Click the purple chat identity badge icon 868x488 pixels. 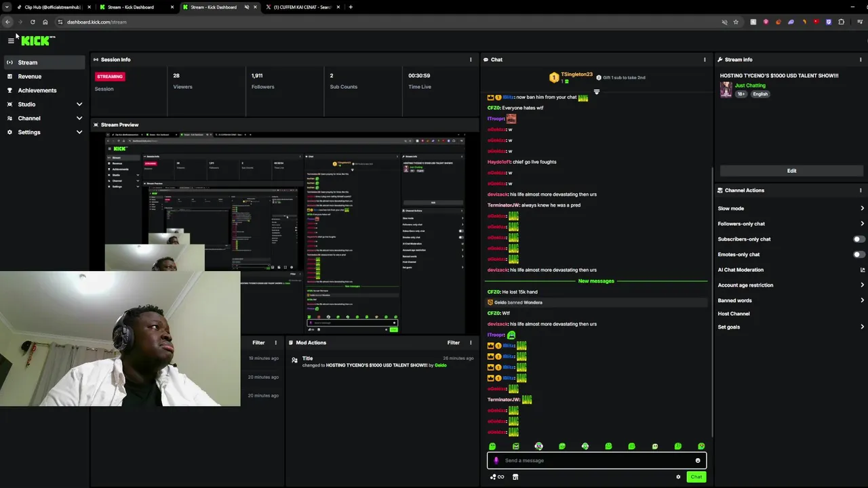coord(496,461)
